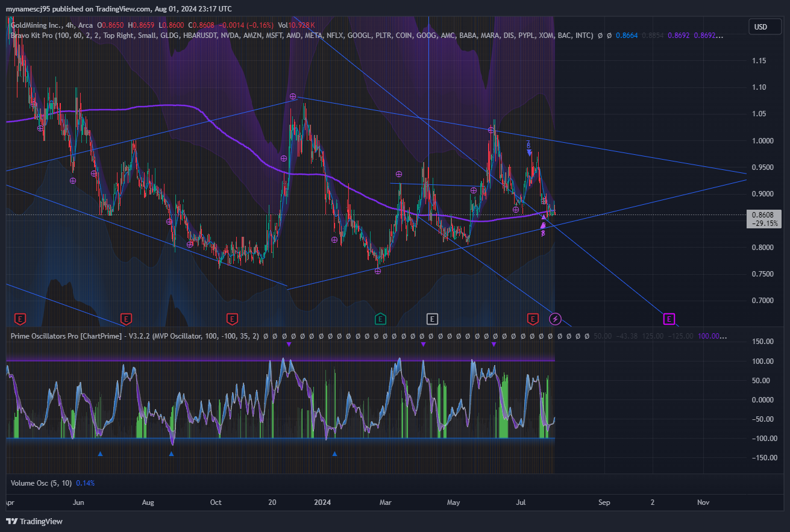Click the -29.15% change label
Viewport: 790px width, 532px height.
point(765,223)
